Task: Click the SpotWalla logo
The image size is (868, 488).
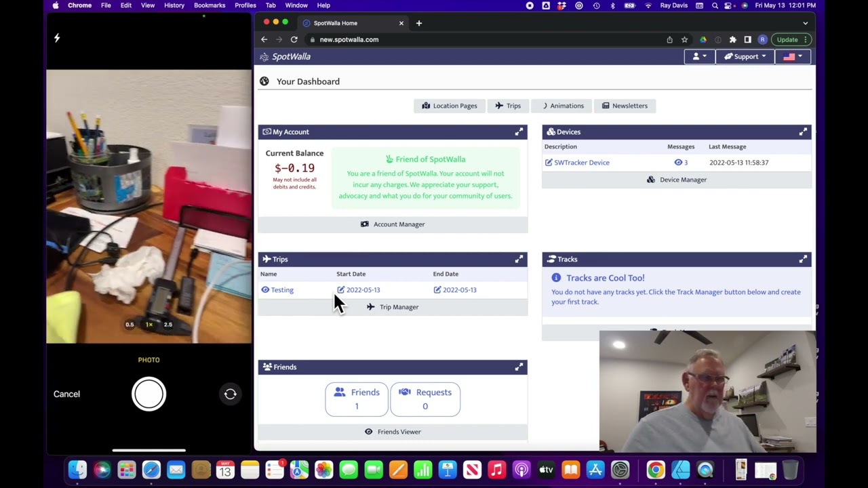Action: pyautogui.click(x=285, y=57)
